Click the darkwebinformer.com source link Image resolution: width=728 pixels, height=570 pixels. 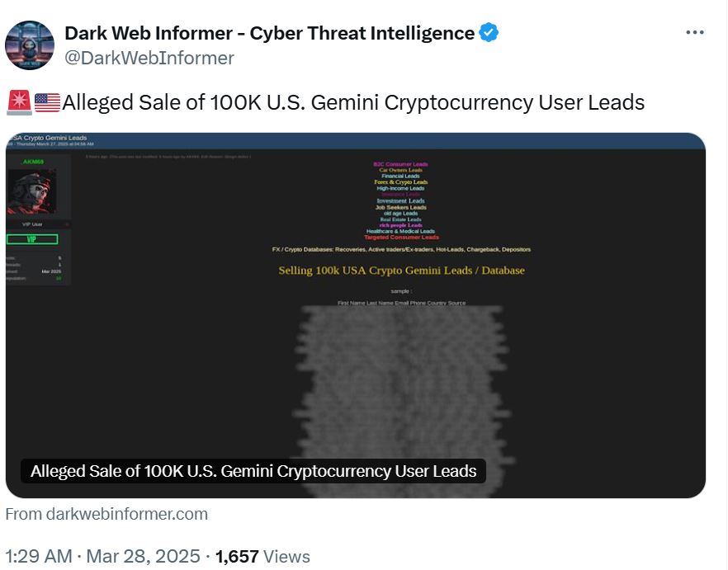[x=106, y=514]
